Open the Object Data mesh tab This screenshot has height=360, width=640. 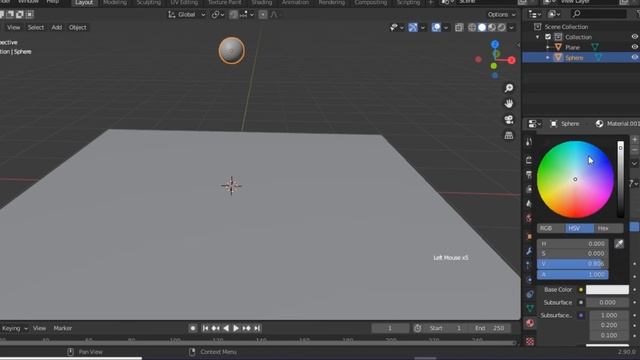[x=529, y=309]
